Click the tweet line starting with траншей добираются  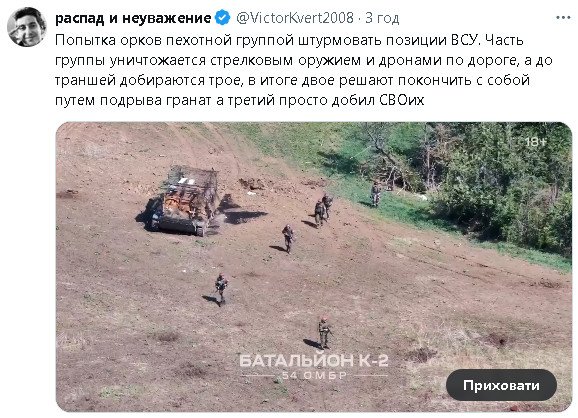click(292, 80)
